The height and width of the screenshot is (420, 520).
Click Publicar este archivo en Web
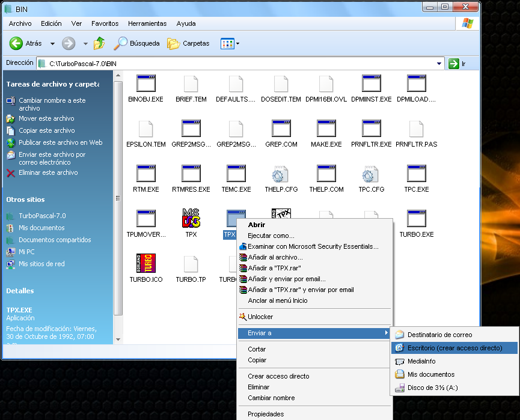[60, 142]
